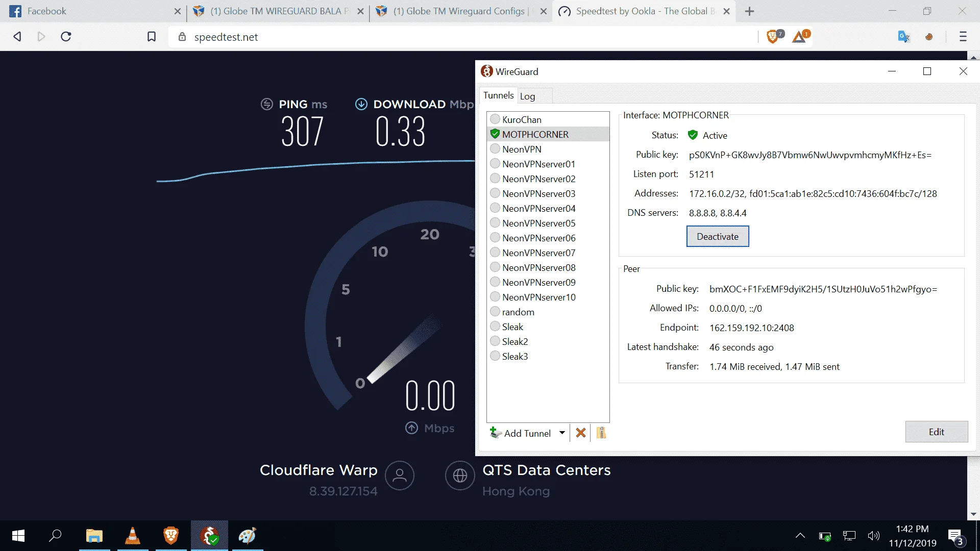Open Paint app from taskbar
The width and height of the screenshot is (980, 551).
[248, 536]
